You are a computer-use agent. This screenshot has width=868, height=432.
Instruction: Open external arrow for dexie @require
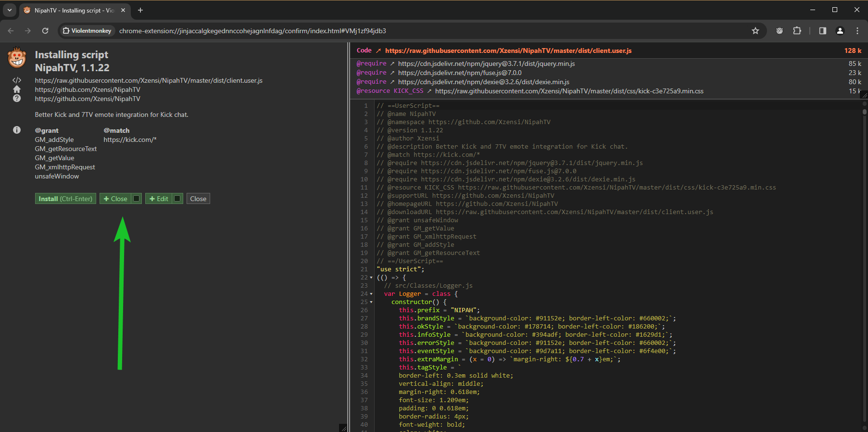392,82
